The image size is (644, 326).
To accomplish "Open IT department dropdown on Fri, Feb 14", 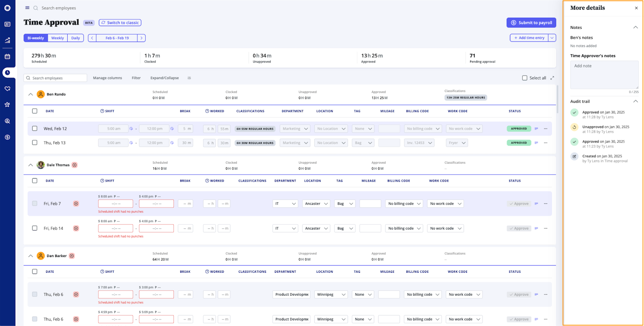I will (x=285, y=228).
